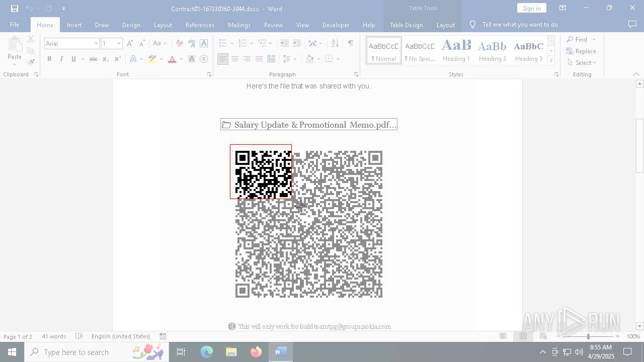Apply subscript formatting
Image resolution: width=644 pixels, height=362 pixels.
106,59
